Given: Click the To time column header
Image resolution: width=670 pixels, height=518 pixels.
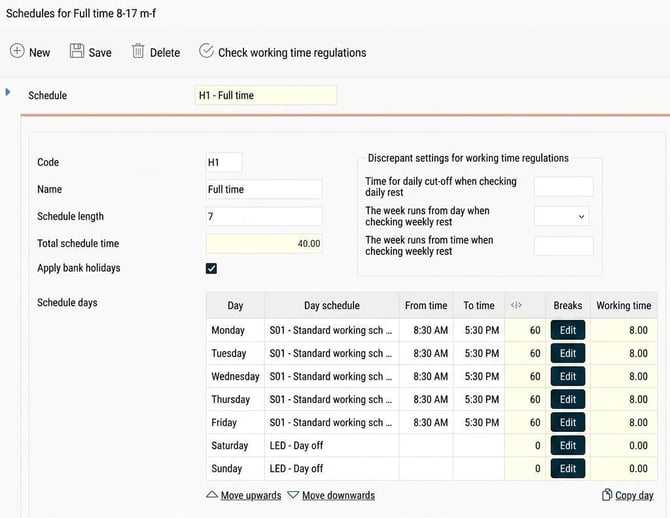Looking at the screenshot, I should pyautogui.click(x=479, y=305).
